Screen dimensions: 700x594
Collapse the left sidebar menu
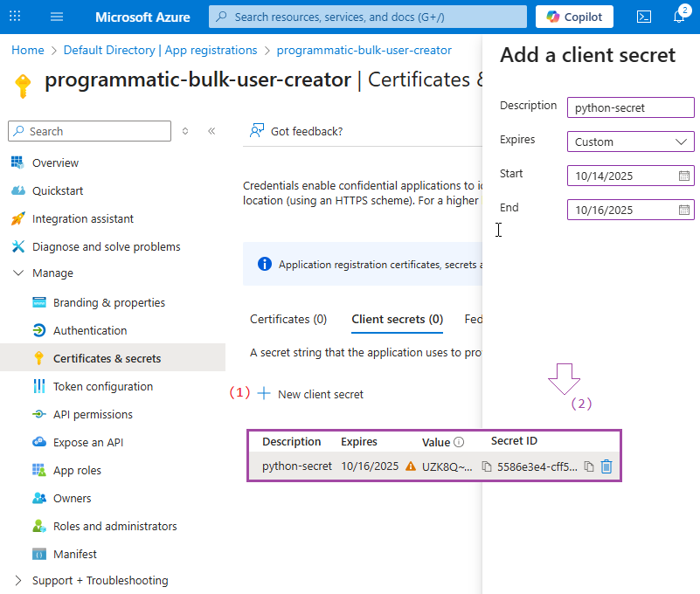(211, 131)
